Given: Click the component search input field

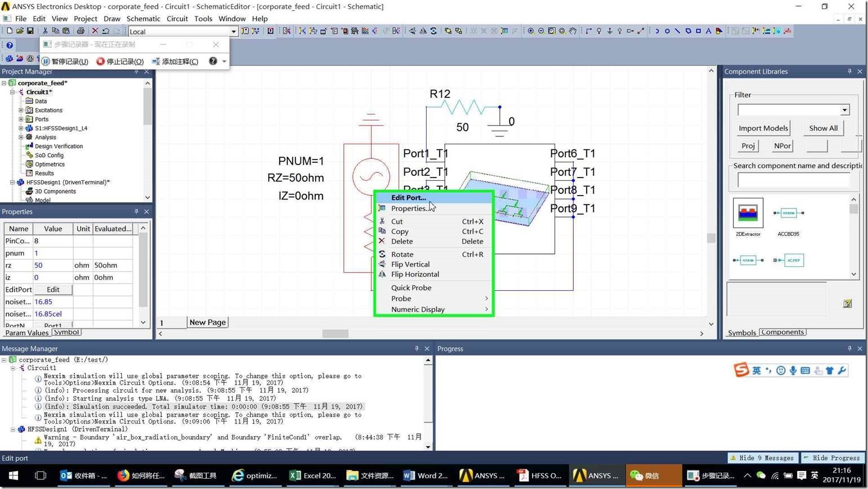Looking at the screenshot, I should tap(794, 180).
